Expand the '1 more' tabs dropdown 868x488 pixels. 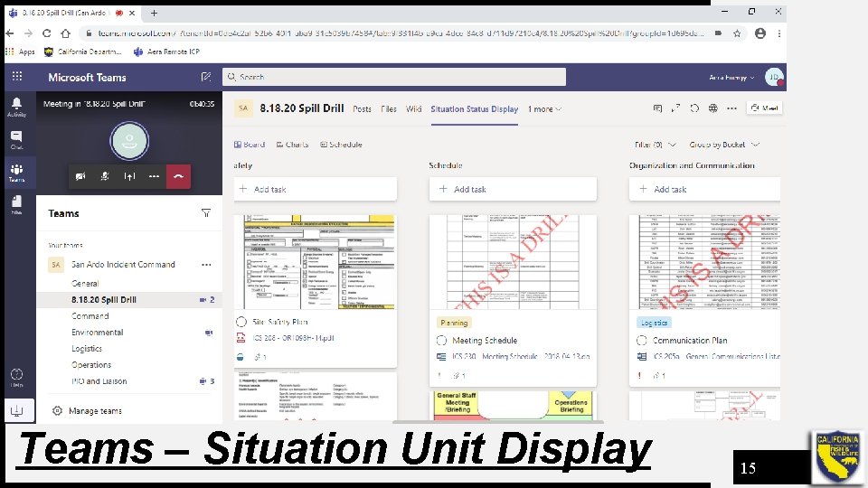pyautogui.click(x=544, y=109)
